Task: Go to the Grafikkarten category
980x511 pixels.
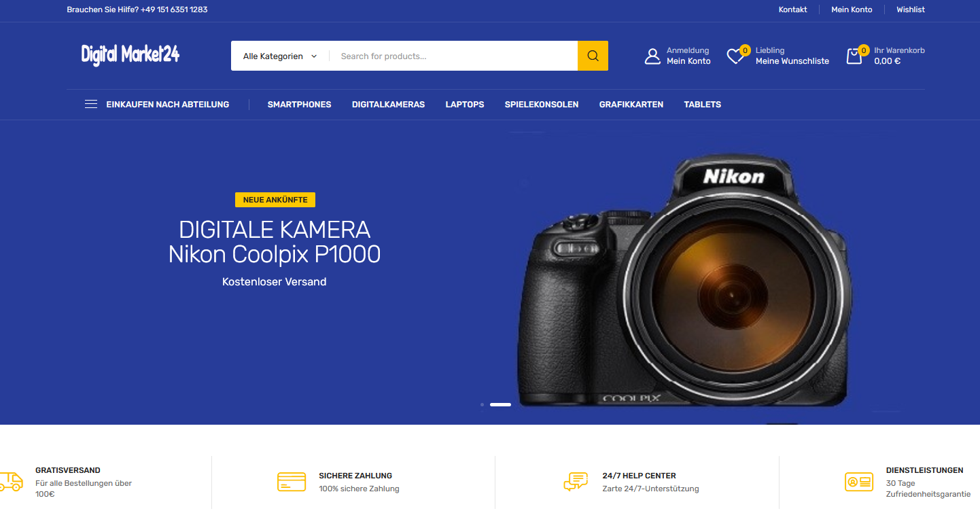Action: pyautogui.click(x=631, y=105)
